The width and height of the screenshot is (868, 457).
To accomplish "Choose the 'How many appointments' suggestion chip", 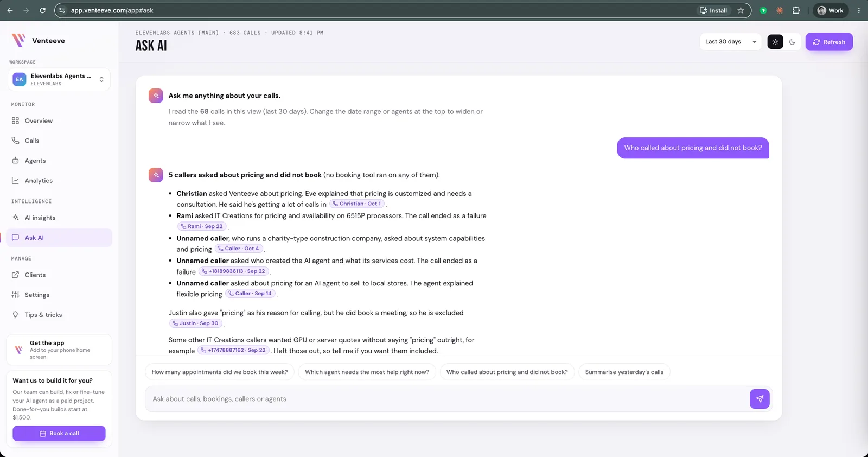I will click(x=220, y=372).
